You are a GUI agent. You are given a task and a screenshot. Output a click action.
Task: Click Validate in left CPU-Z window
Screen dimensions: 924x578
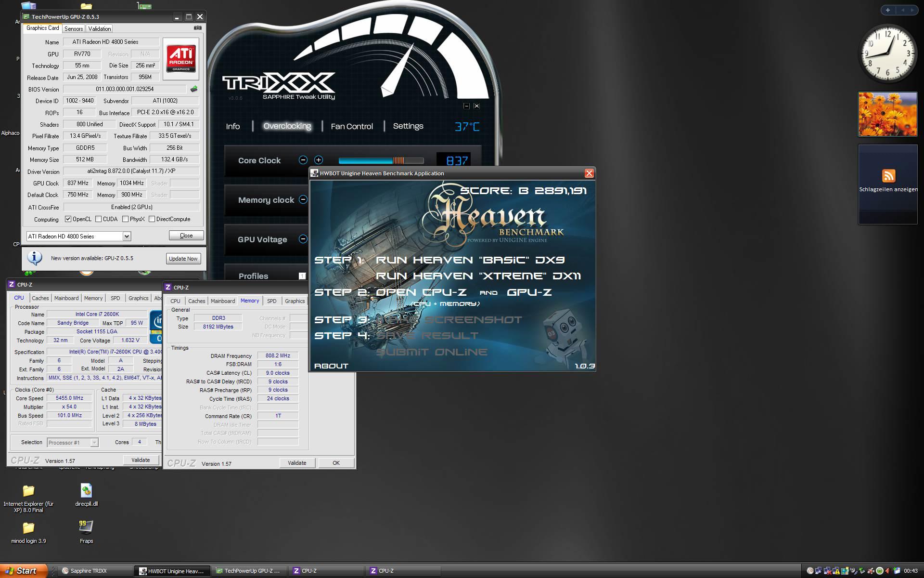point(141,460)
